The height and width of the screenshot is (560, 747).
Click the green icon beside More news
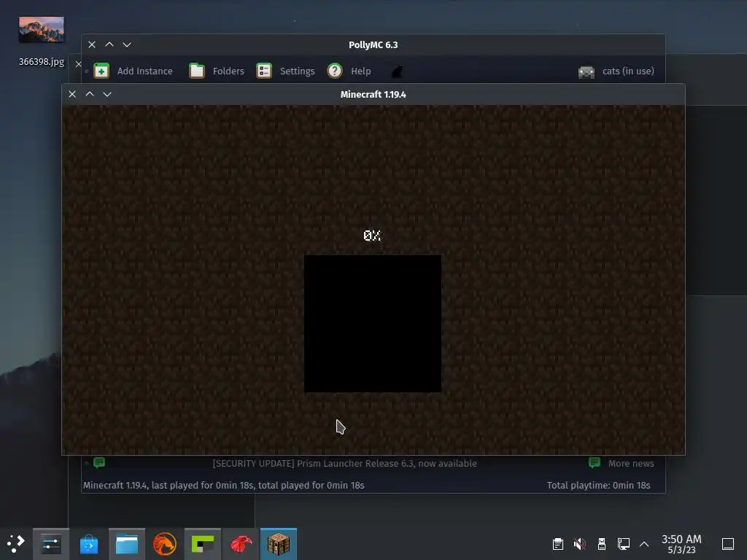[594, 462]
